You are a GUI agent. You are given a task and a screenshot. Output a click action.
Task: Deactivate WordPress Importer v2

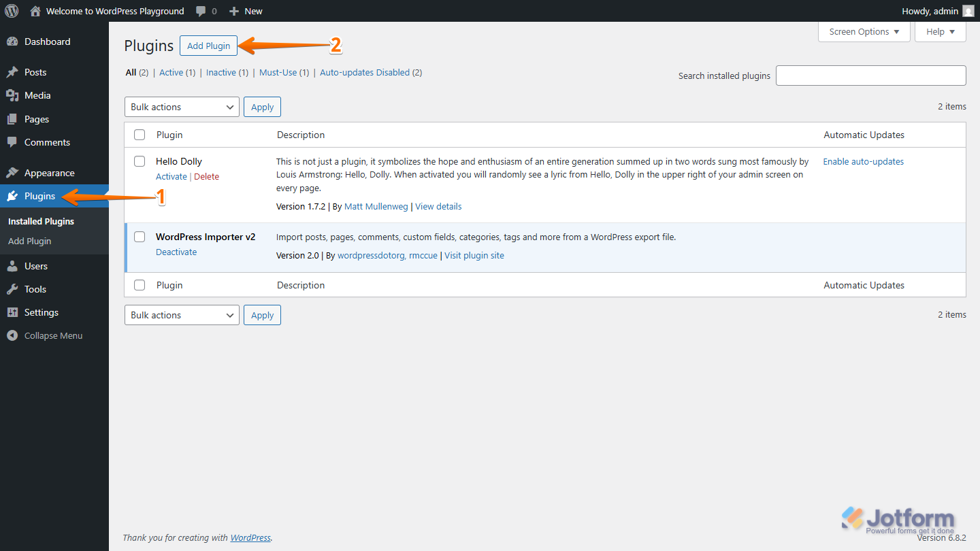click(x=176, y=252)
